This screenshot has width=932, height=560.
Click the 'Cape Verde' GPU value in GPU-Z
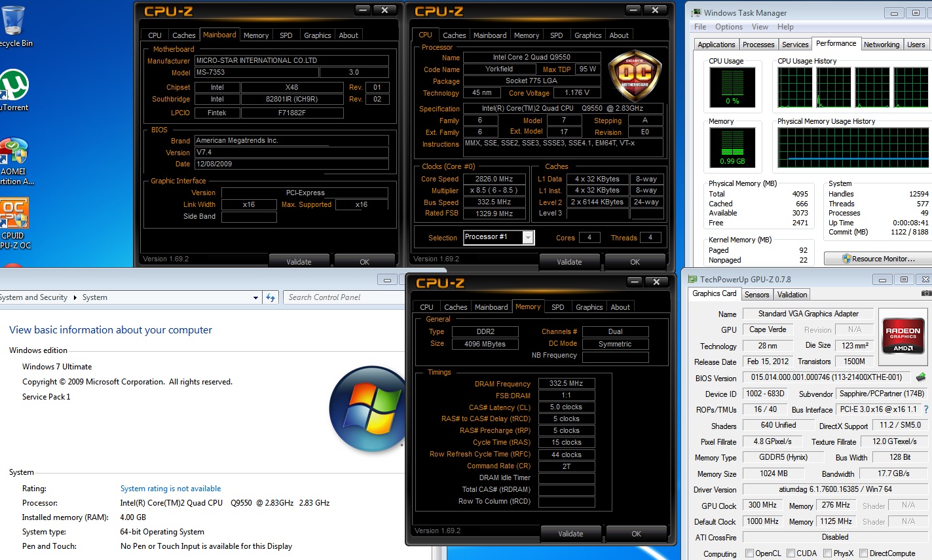click(768, 329)
